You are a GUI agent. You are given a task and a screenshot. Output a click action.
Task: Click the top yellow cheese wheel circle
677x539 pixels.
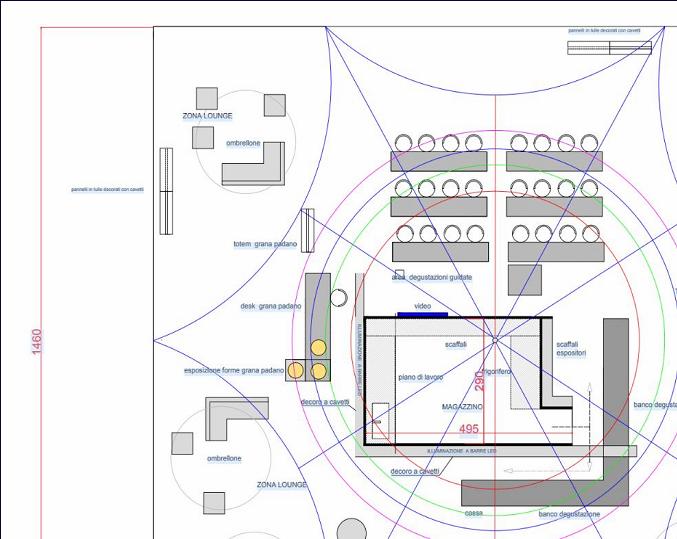coord(318,348)
